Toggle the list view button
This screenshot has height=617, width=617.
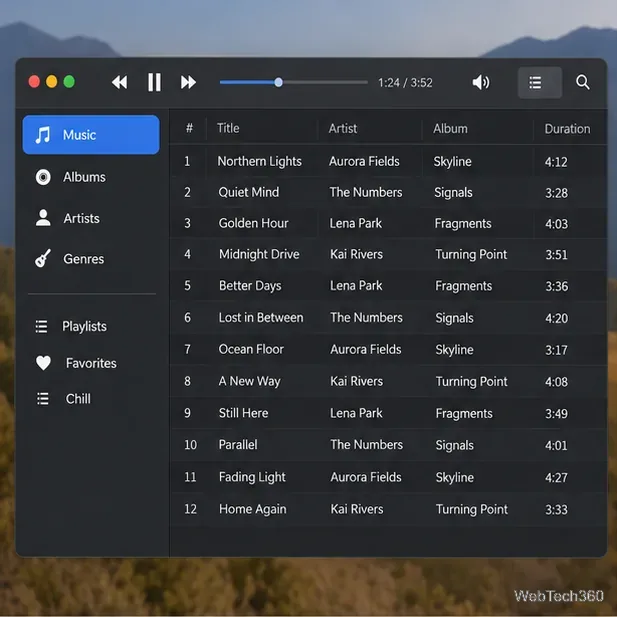coord(539,83)
